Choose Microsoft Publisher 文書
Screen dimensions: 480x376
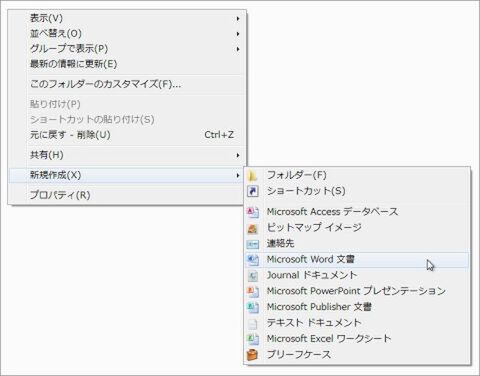click(357, 307)
